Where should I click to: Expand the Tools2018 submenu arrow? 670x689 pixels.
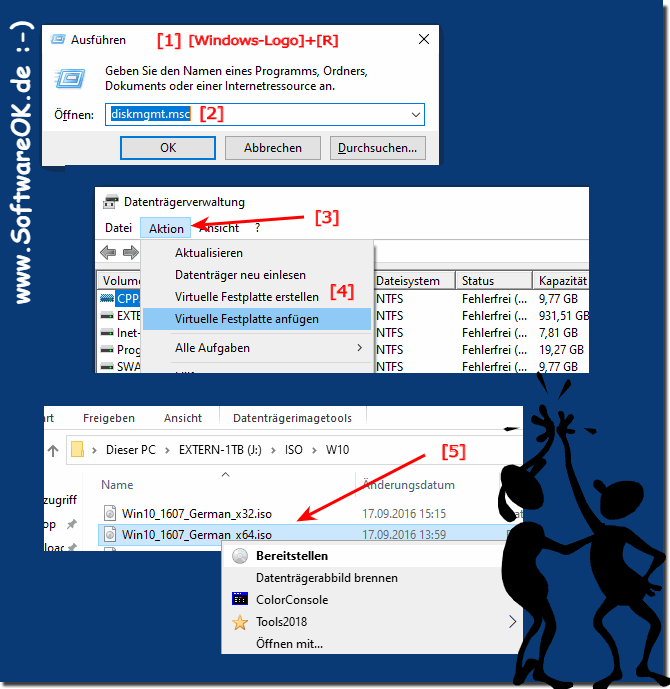[512, 621]
